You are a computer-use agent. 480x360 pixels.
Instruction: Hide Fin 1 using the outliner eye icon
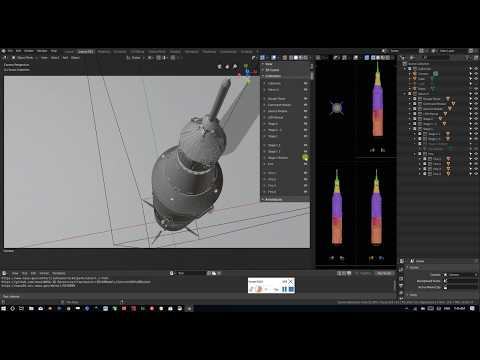tap(476, 159)
